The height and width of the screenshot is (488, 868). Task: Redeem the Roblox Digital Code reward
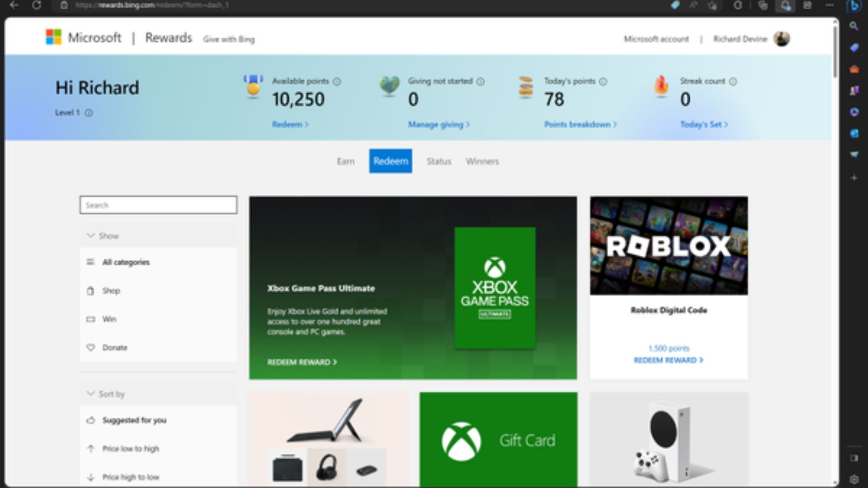pos(668,360)
